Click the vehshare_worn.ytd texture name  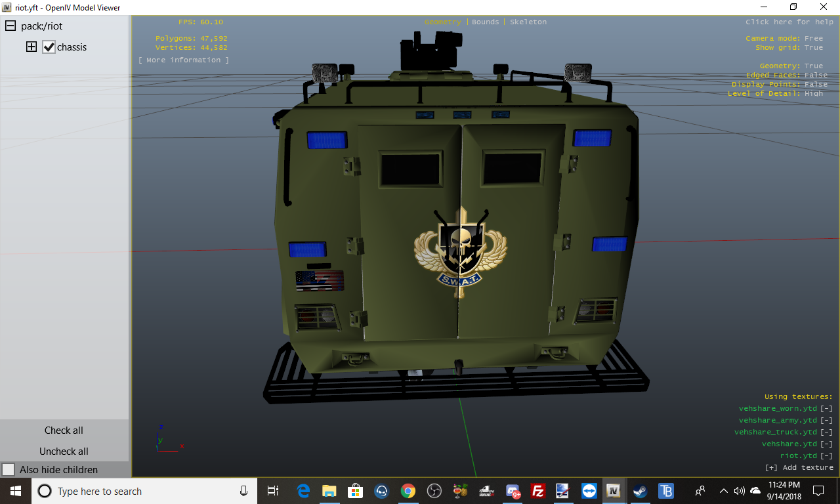[778, 409]
